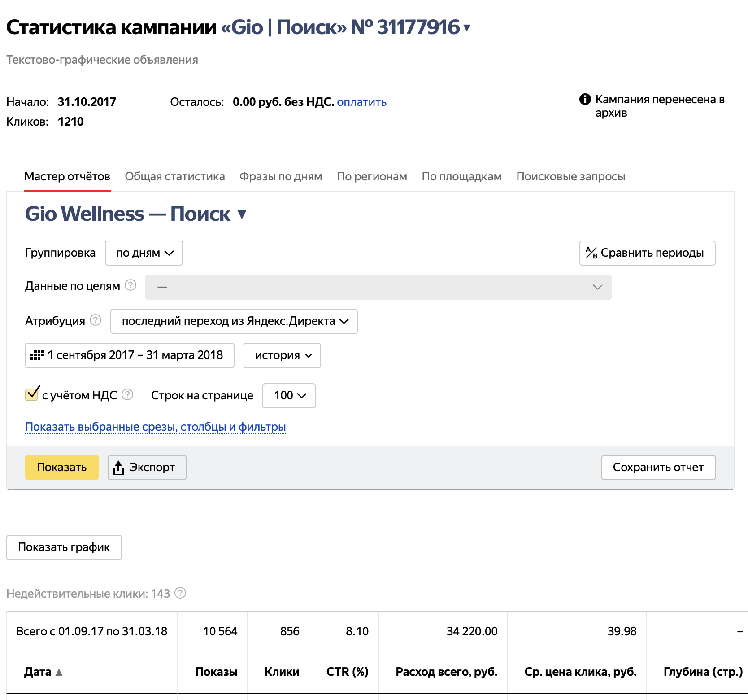The width and height of the screenshot is (748, 700).
Task: Click the Сохранить отчет button
Action: click(658, 468)
